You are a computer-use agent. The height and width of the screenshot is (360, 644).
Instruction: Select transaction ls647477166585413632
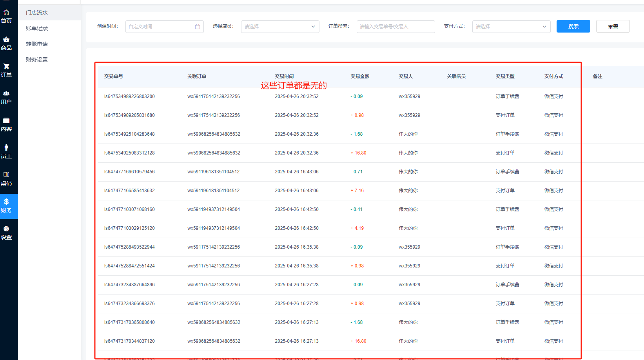point(129,191)
